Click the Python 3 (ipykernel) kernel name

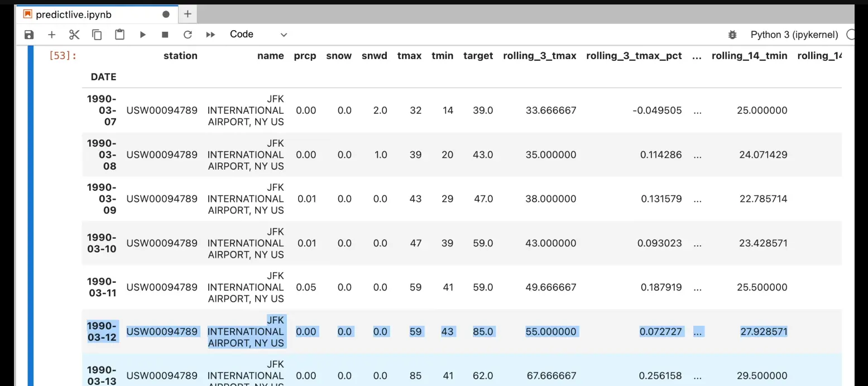tap(794, 35)
